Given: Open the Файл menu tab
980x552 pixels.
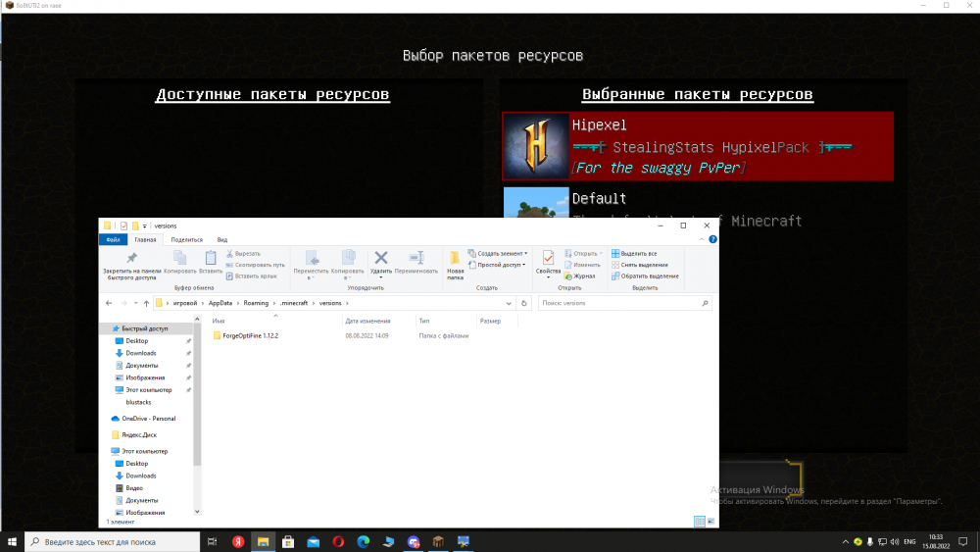Looking at the screenshot, I should click(113, 240).
